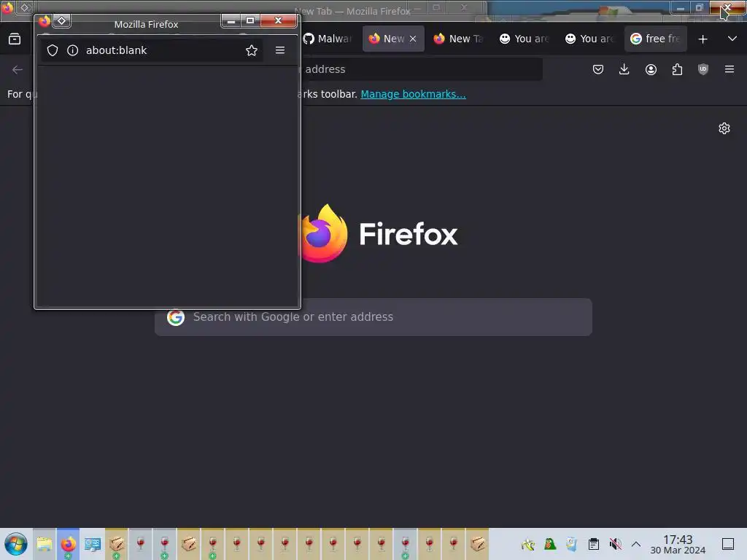Go back with the arrow in main Firefox window
747x560 pixels.
18,69
